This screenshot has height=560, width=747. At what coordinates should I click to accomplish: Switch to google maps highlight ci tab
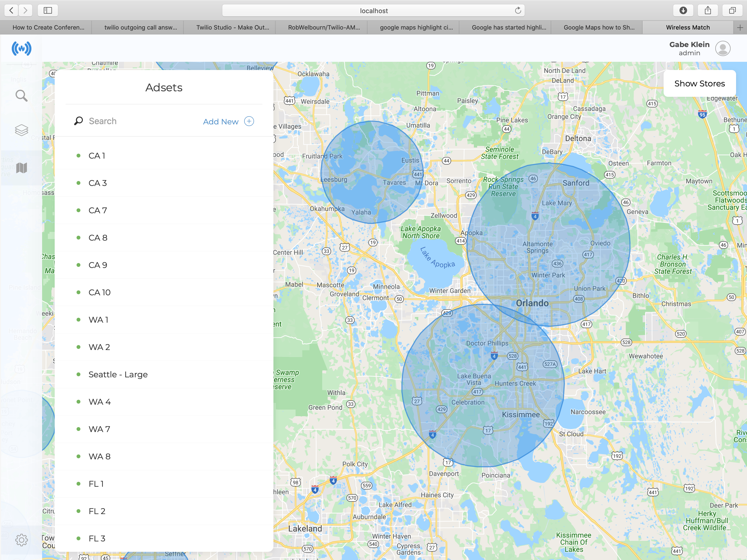[x=416, y=28]
